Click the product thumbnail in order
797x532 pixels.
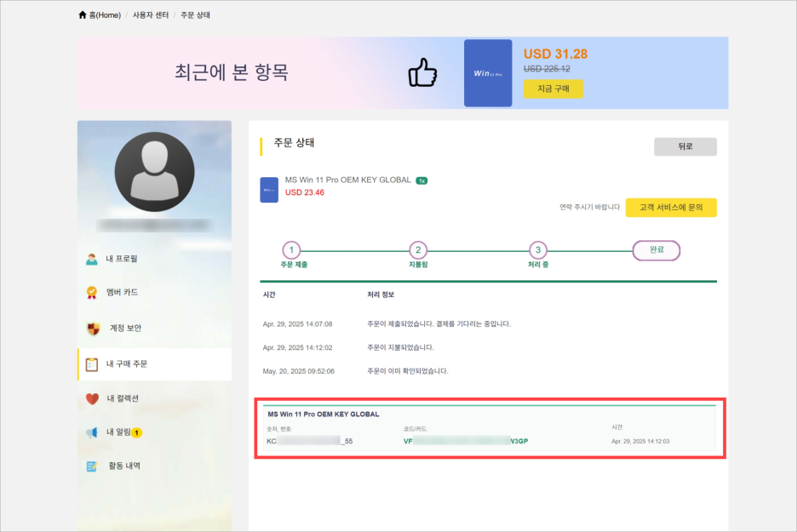pos(269,190)
